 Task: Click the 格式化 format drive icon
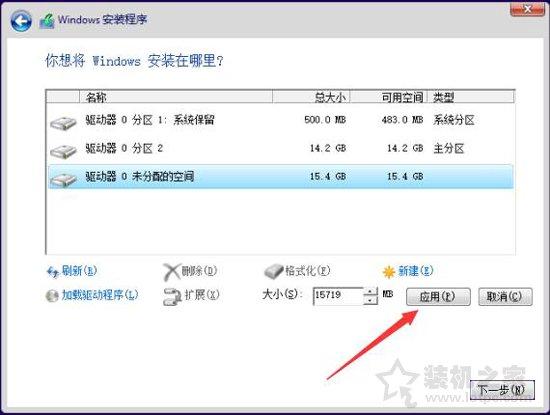click(x=274, y=272)
